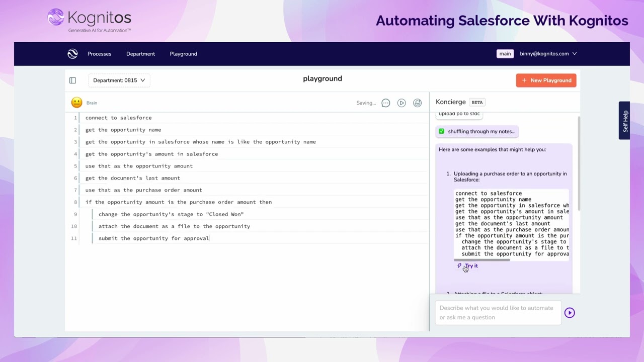Click the Koncierge panel title
Image resolution: width=644 pixels, height=362 pixels.
click(451, 102)
